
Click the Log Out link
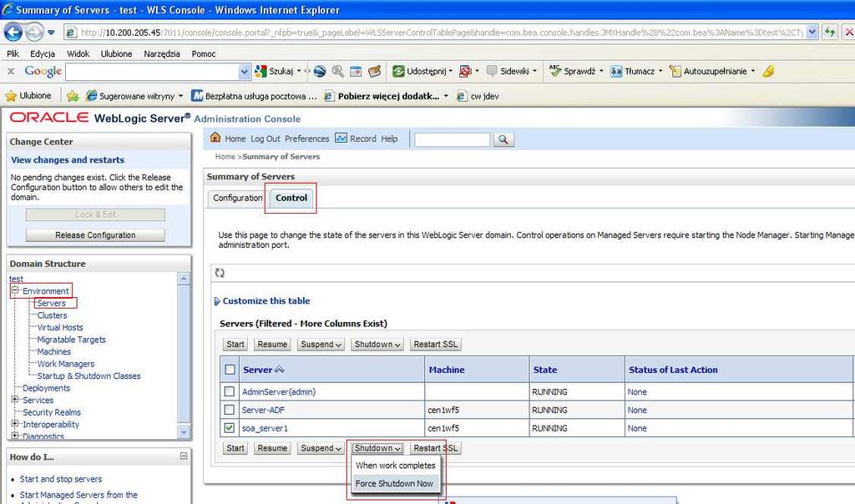point(266,139)
